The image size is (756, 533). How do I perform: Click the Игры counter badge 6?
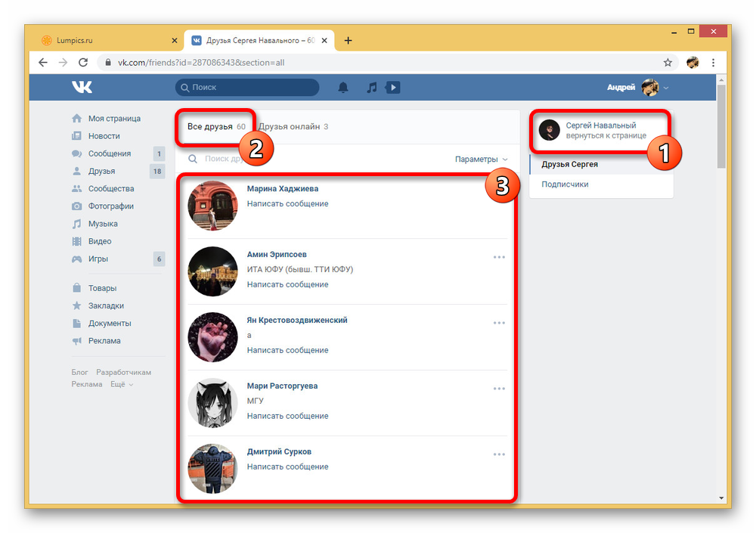159,259
